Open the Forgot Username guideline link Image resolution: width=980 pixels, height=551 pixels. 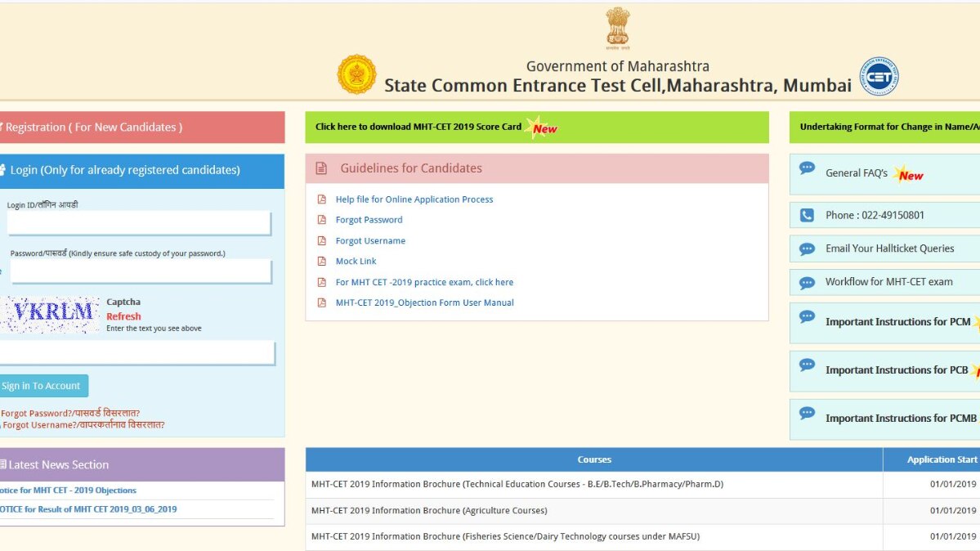click(370, 241)
